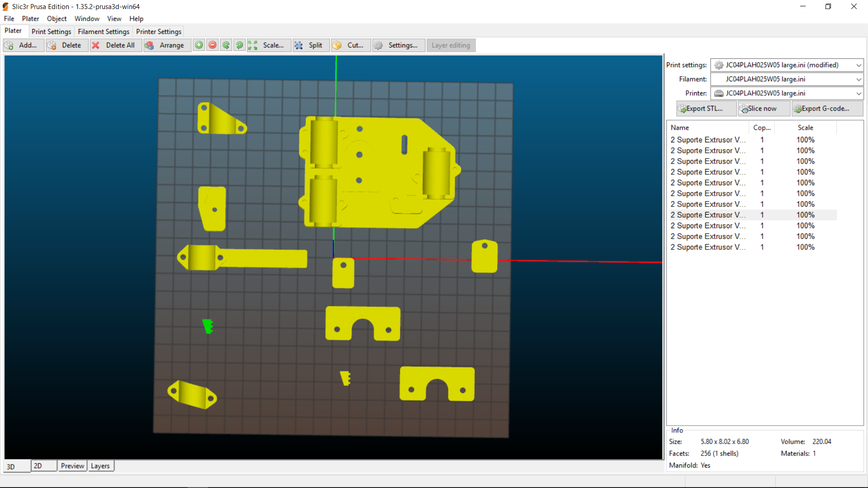Show the Layers tab
This screenshot has height=488, width=868.
pyautogui.click(x=100, y=466)
